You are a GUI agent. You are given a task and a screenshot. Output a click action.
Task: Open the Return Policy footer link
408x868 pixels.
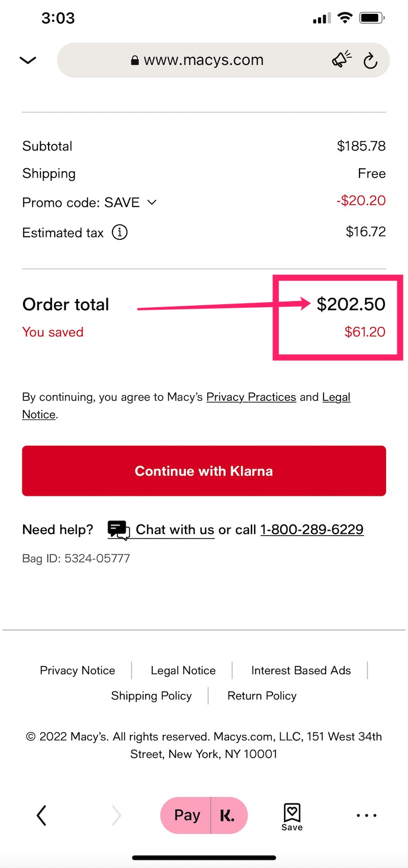coord(262,695)
